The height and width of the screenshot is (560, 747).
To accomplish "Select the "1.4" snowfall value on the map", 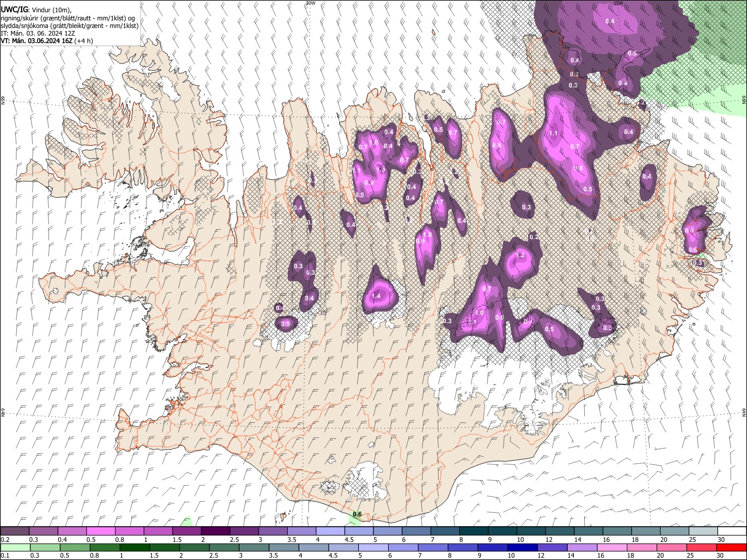I will pyautogui.click(x=376, y=296).
